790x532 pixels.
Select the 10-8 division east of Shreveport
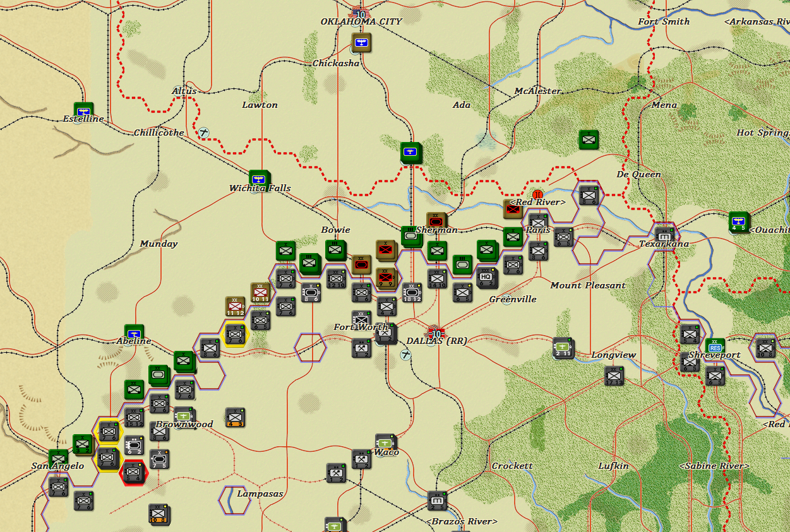click(x=765, y=348)
